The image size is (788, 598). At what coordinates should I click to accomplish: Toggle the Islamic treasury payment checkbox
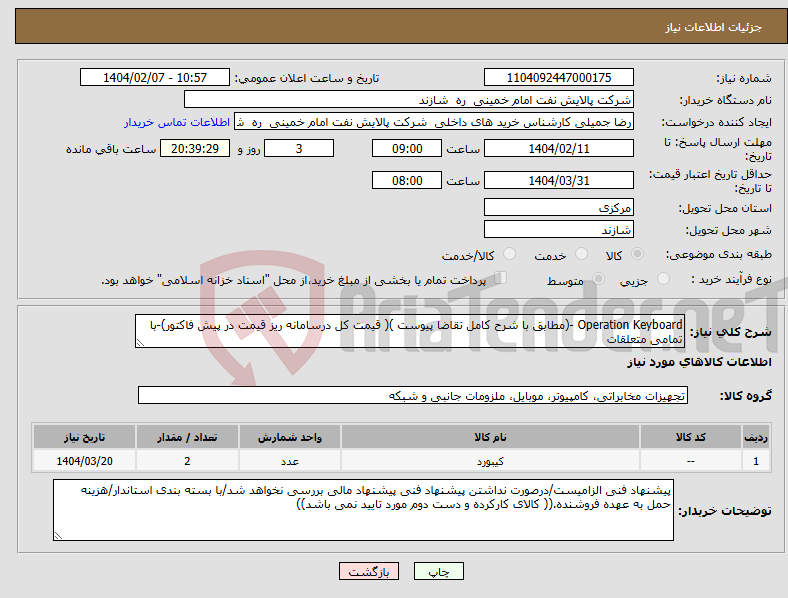point(500,277)
